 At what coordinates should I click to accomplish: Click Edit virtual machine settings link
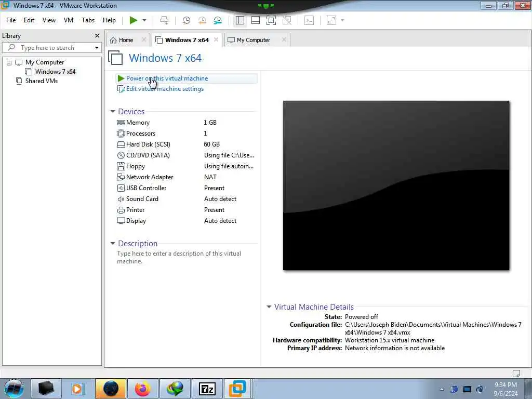[x=165, y=89]
